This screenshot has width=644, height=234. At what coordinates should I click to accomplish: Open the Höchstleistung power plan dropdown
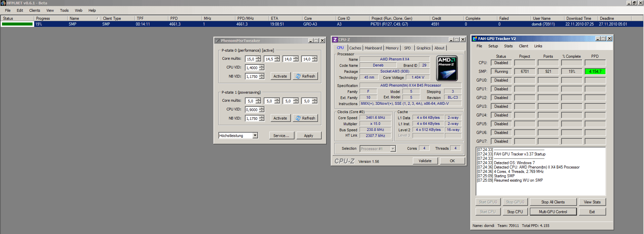pos(255,135)
